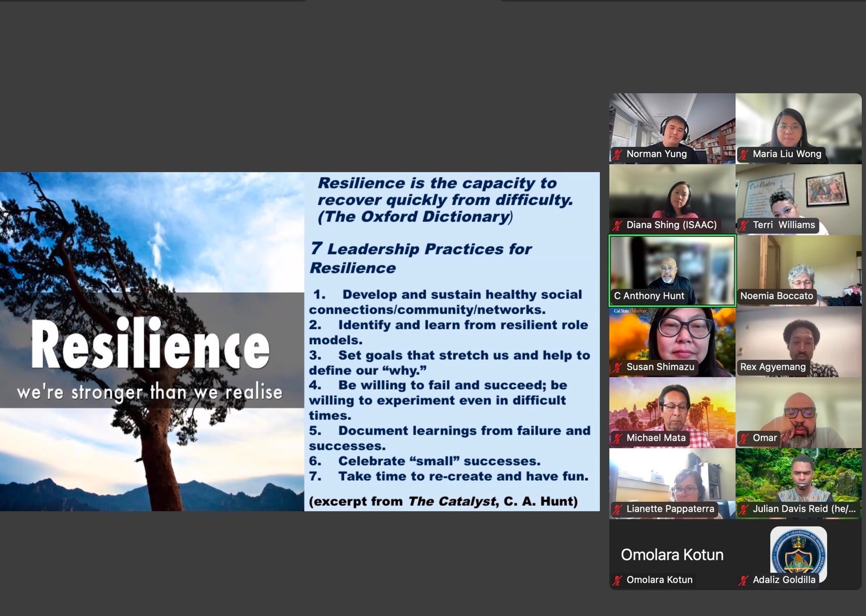Image resolution: width=866 pixels, height=616 pixels.
Task: Click practice 7 'Take time to re-create'
Action: coord(449,476)
